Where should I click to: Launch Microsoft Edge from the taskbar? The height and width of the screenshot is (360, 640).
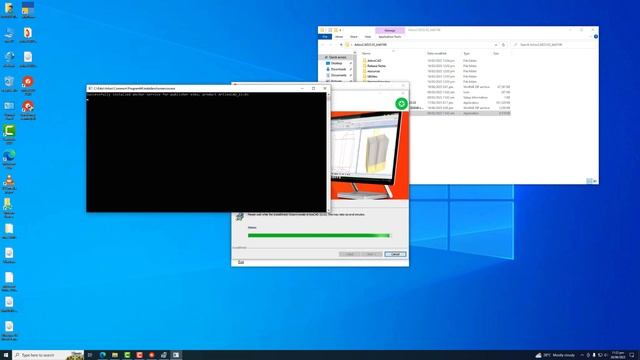102,355
